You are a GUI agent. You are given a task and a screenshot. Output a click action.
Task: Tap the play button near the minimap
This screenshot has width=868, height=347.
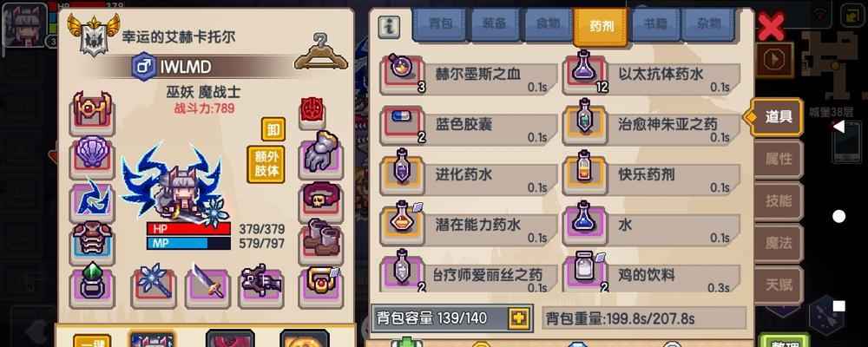point(775,59)
